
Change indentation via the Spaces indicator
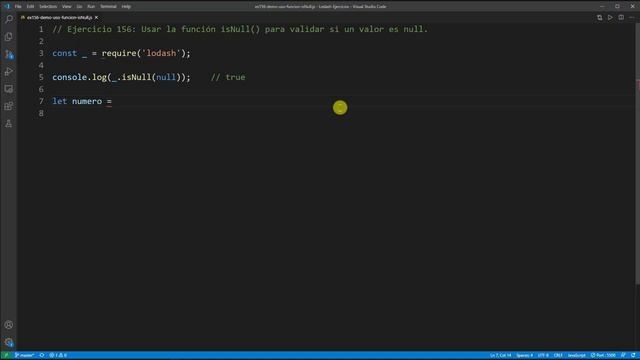click(x=524, y=356)
